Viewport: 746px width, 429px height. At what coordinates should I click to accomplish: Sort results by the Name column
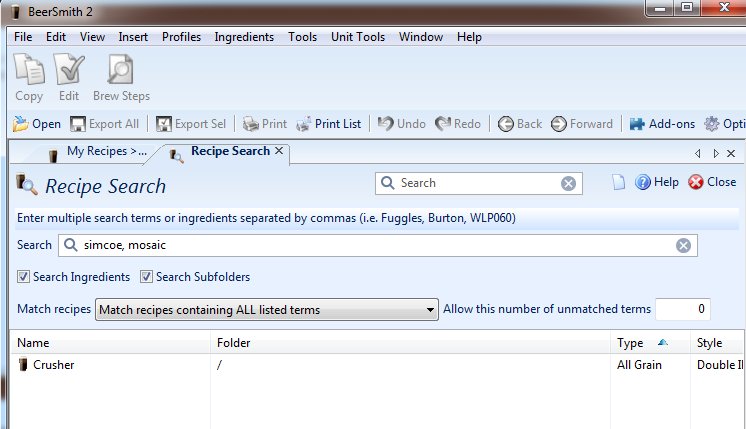click(110, 343)
